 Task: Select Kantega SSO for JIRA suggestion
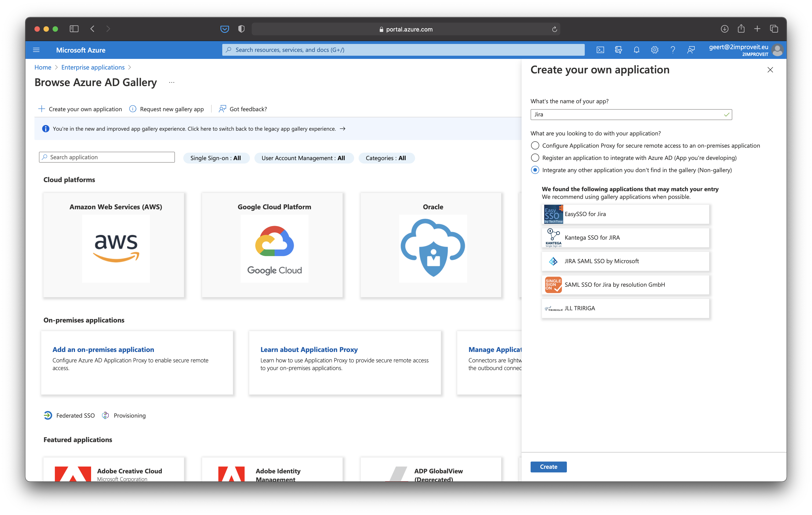625,238
